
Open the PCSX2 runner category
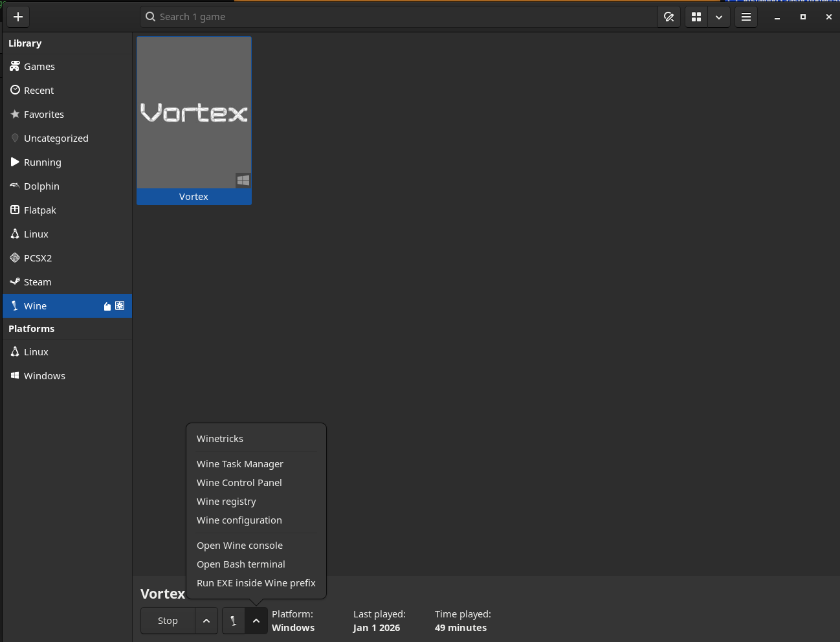pos(38,258)
